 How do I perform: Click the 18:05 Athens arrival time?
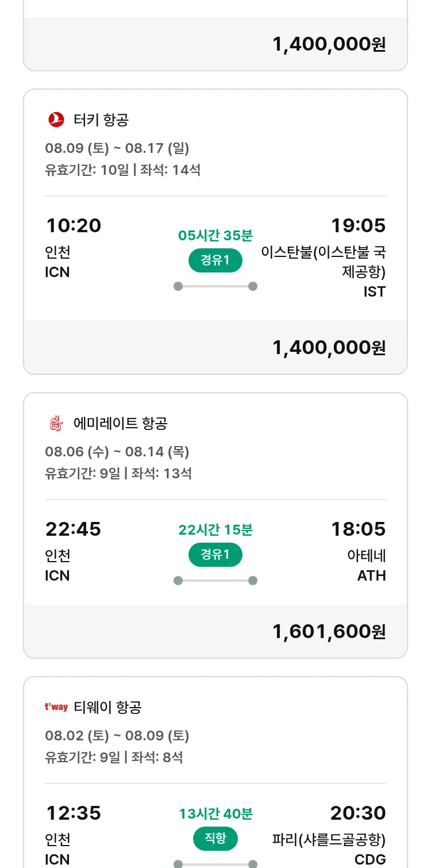358,529
